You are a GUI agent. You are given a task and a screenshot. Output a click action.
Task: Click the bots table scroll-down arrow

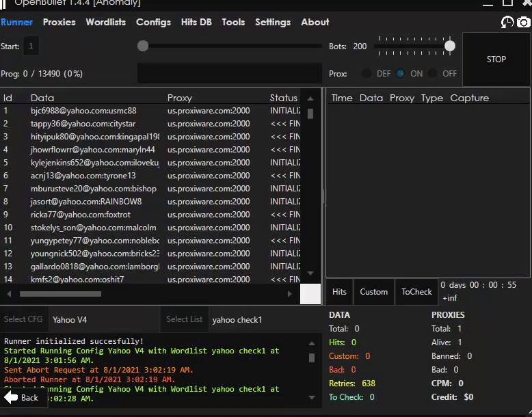pos(310,273)
